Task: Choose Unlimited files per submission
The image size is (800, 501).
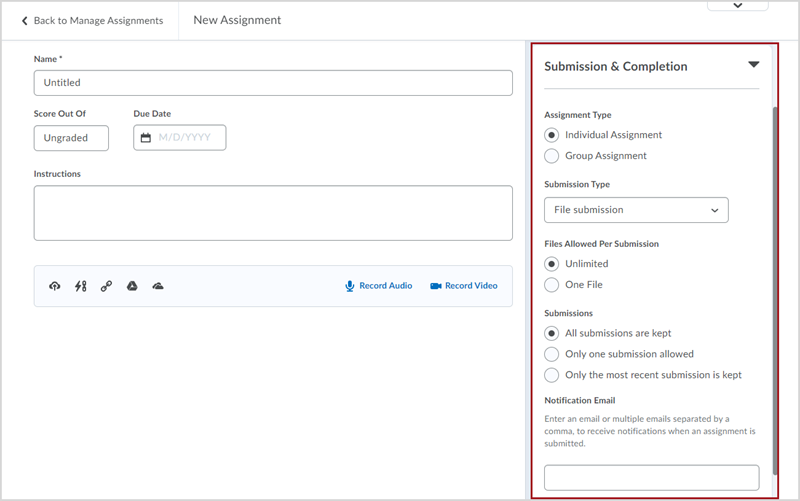Action: click(x=552, y=264)
